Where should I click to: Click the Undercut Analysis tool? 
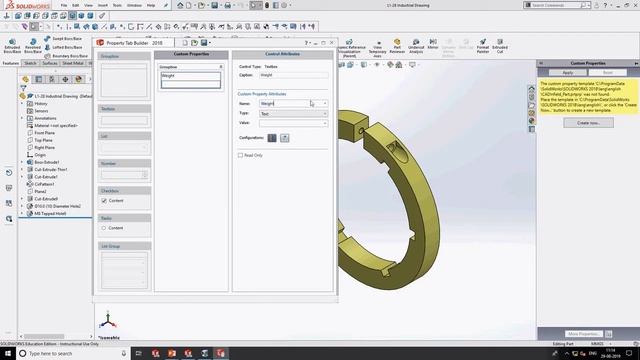[416, 46]
